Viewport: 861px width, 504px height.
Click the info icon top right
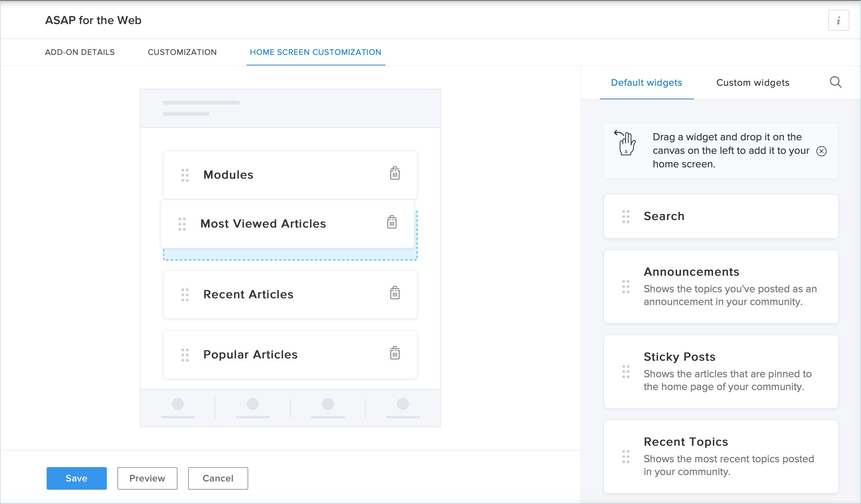click(838, 21)
